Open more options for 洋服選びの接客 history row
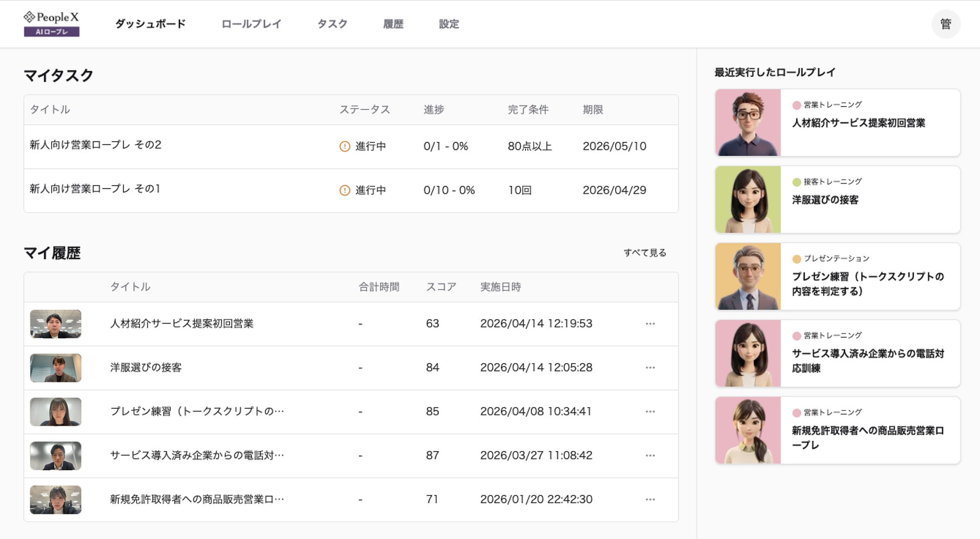 pos(650,368)
